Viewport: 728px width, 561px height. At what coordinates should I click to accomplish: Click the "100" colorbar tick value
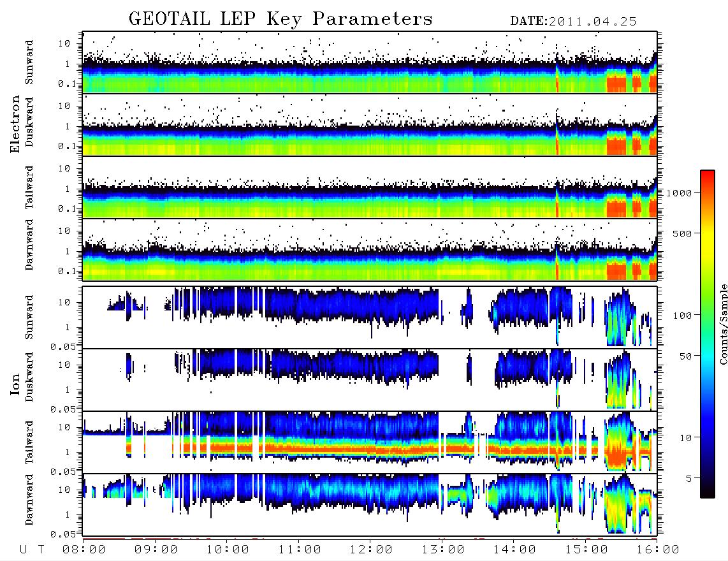click(682, 316)
